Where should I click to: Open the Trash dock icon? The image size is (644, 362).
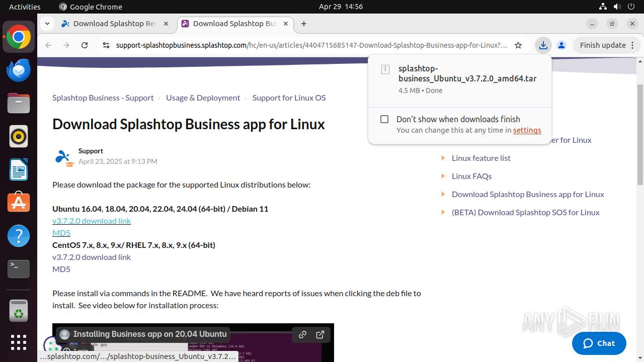(19, 311)
